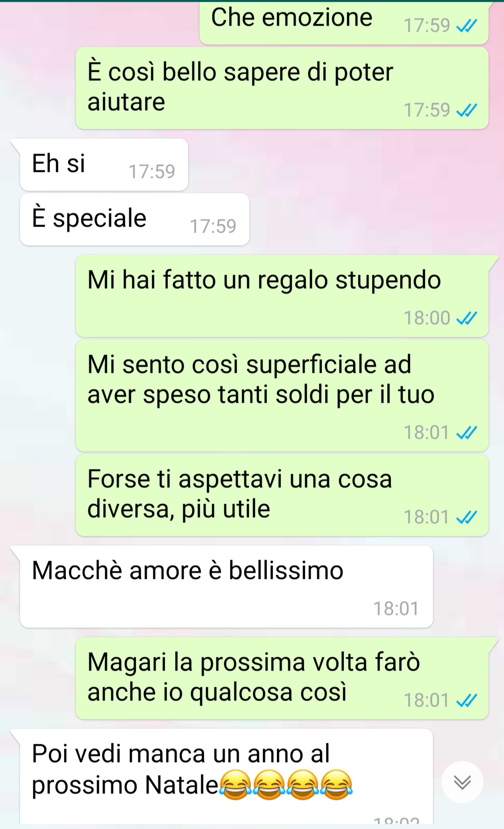Viewport: 504px width, 829px height.
Task: Tap the read ticks on 'Magari la prossima volta' message
Action: click(x=466, y=700)
